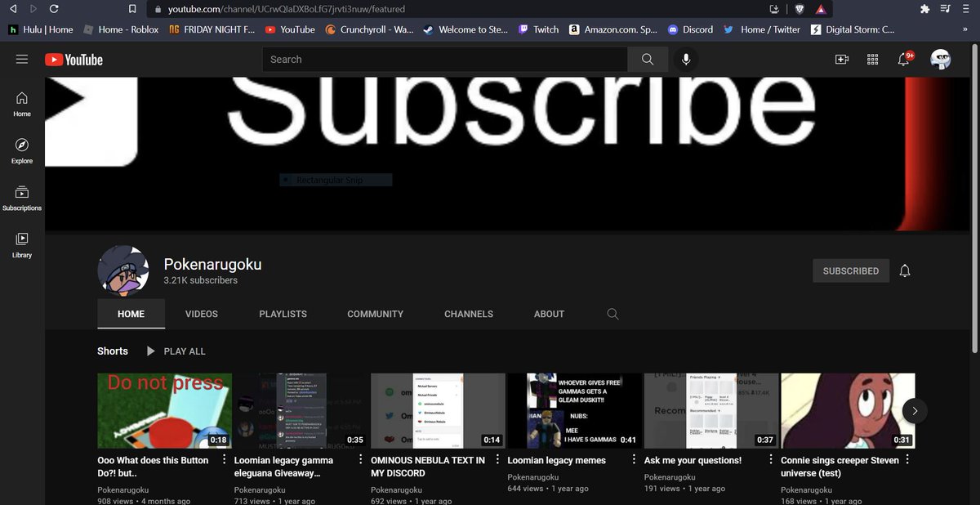Viewport: 980px width, 505px height.
Task: Open Library in the sidebar
Action: click(22, 245)
